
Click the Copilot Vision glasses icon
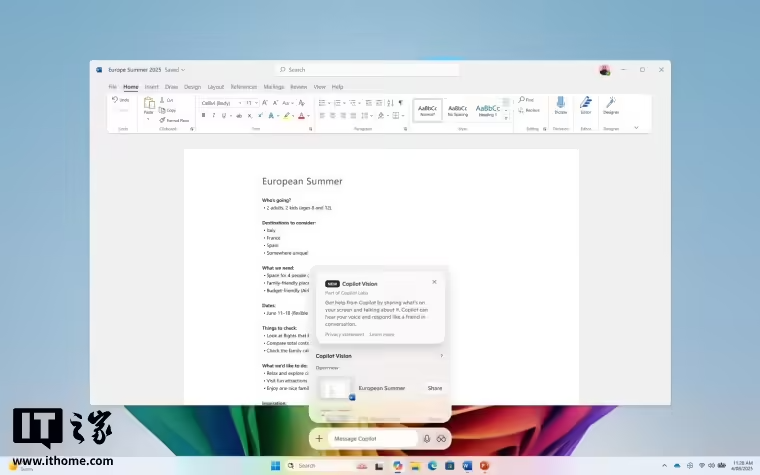click(x=441, y=439)
